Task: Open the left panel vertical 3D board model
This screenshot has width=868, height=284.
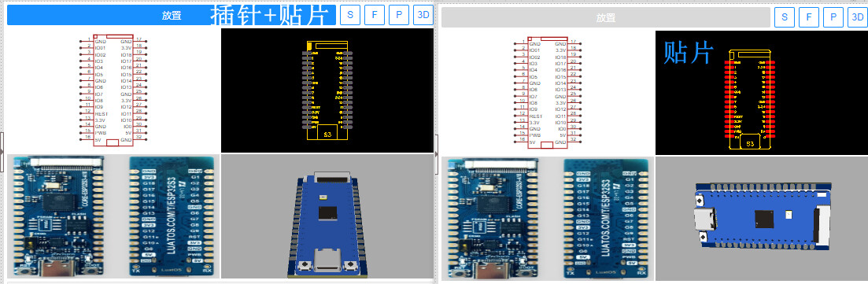Action: tap(327, 216)
